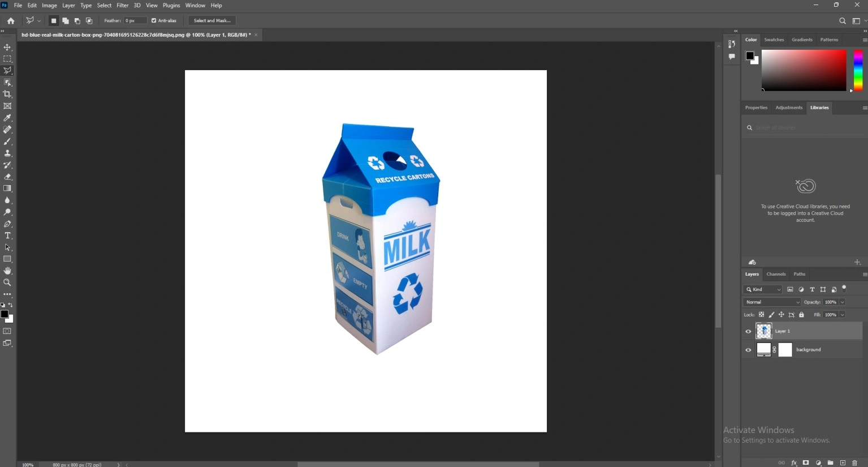Screen dimensions: 868x467
Task: Select the Clone Stamp tool
Action: (x=7, y=153)
